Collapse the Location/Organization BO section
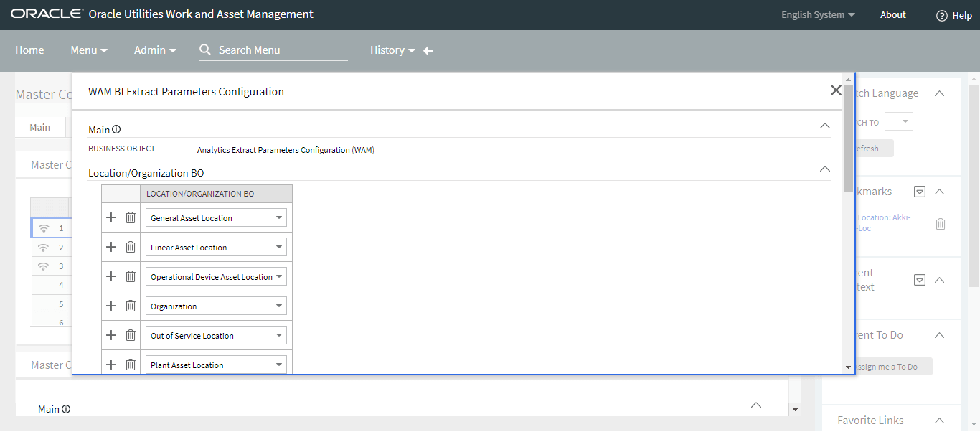This screenshot has height=432, width=980. coord(824,168)
